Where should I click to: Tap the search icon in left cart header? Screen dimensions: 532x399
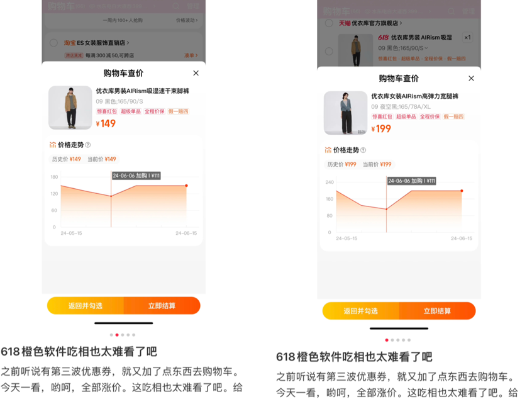175,6
